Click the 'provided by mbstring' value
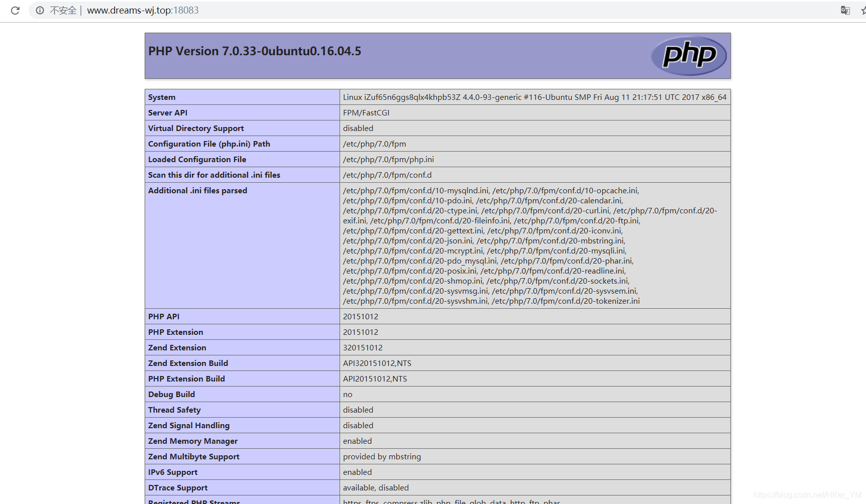This screenshot has width=866, height=504. pos(382,457)
